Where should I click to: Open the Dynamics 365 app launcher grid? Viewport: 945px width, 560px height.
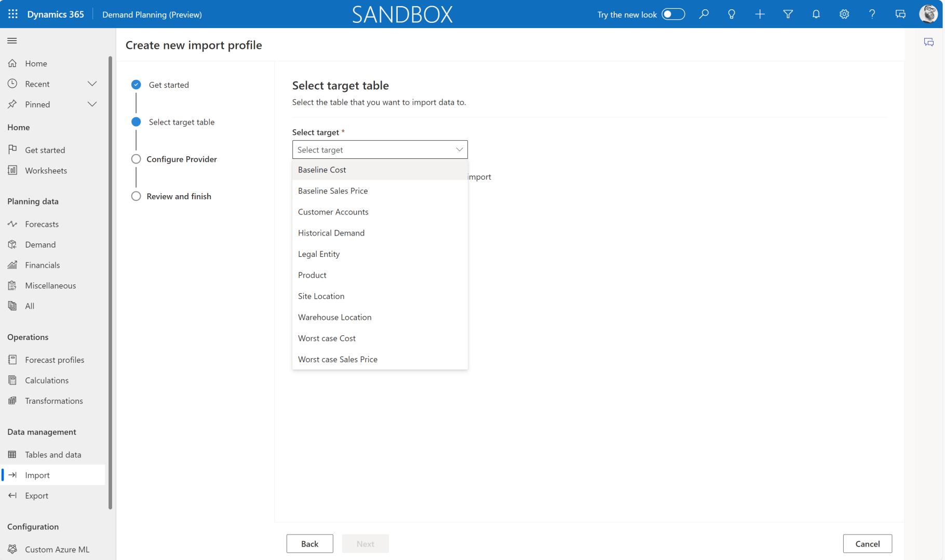click(x=13, y=14)
